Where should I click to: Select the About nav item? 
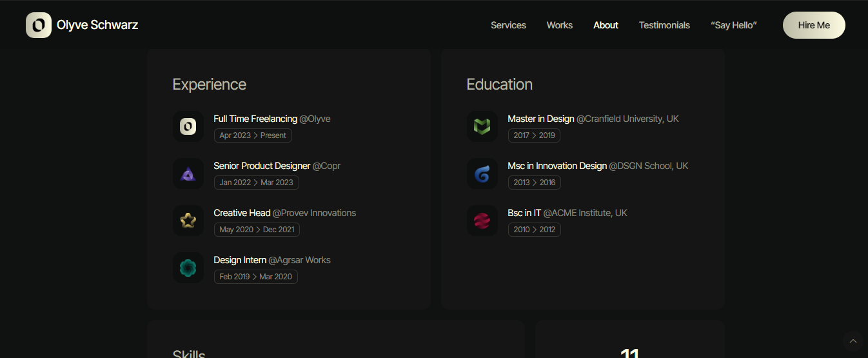click(606, 25)
